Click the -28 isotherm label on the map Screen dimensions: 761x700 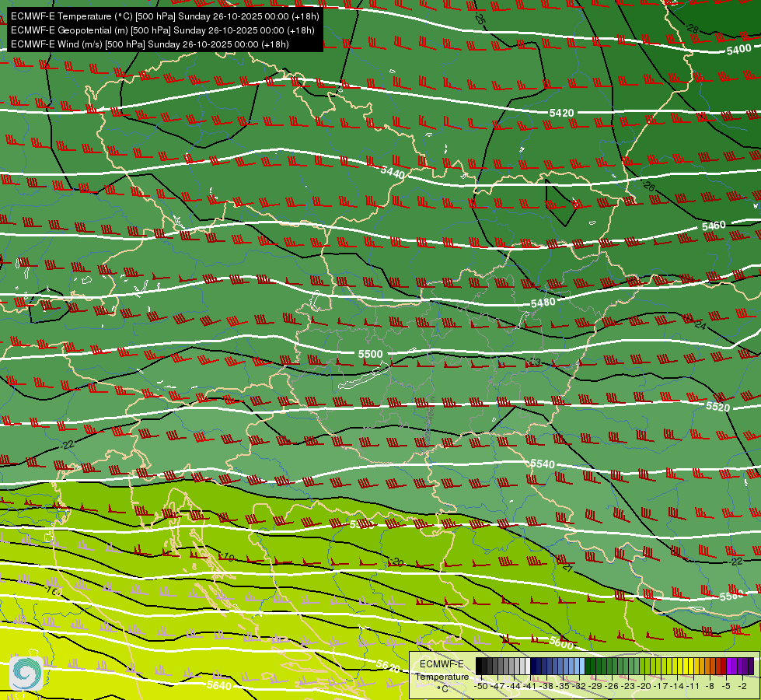693,29
